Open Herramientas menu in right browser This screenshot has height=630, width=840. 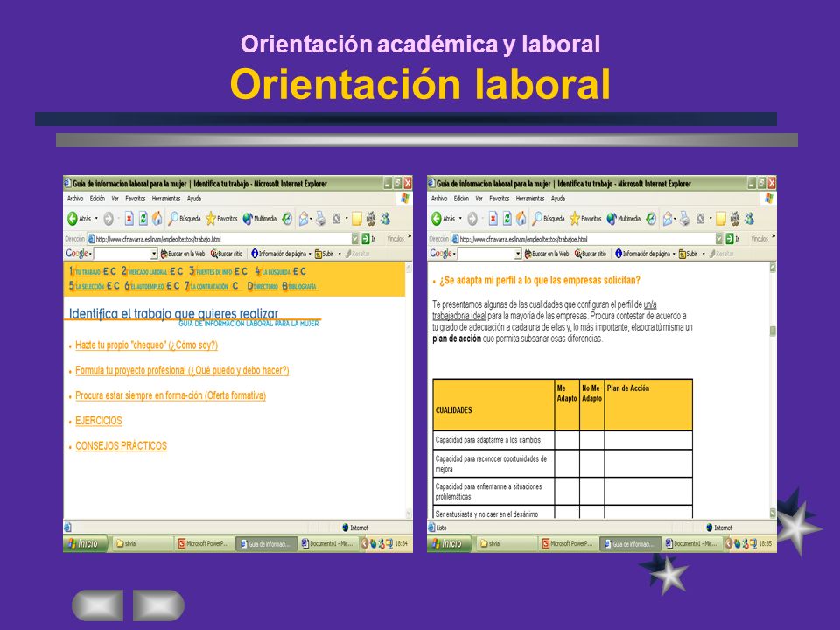[x=530, y=199]
